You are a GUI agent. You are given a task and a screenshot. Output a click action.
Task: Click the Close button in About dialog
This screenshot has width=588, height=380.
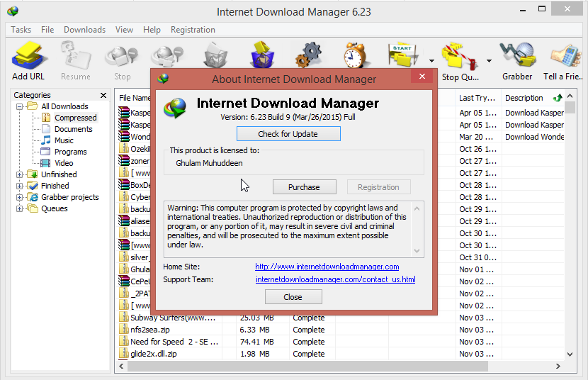click(x=293, y=297)
